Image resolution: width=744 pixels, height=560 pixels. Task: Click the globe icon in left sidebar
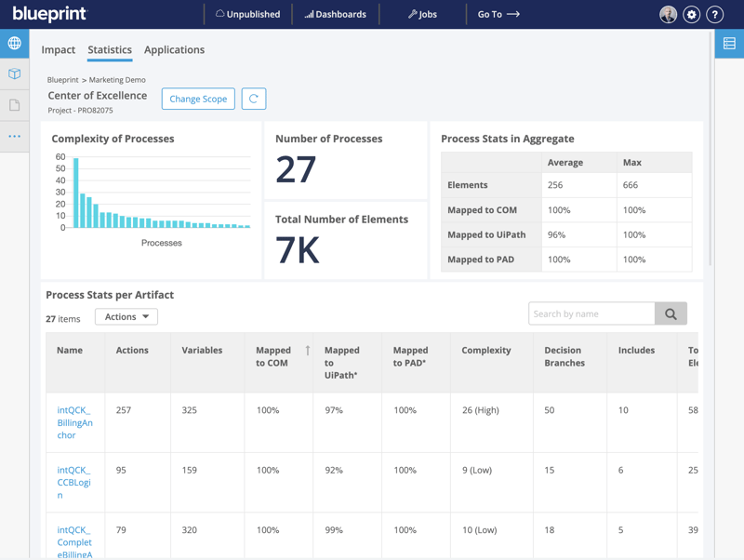[14, 44]
